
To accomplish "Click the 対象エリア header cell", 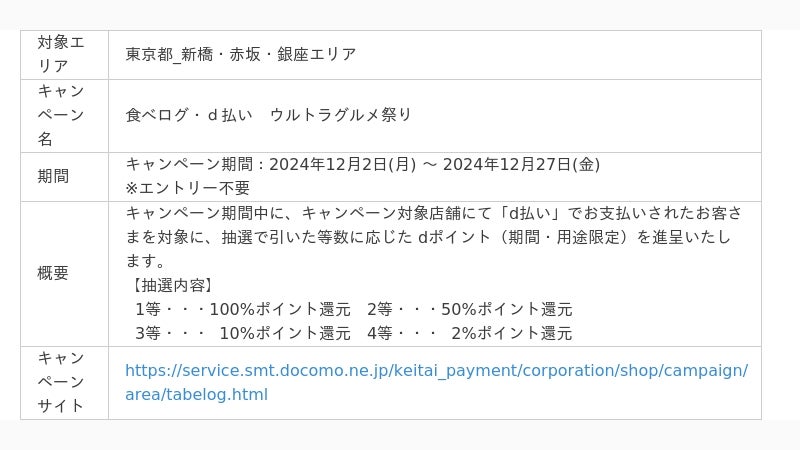I will [x=64, y=55].
